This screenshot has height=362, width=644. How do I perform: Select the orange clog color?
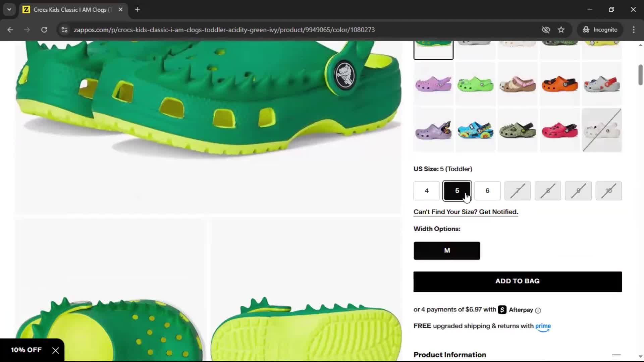560,83
